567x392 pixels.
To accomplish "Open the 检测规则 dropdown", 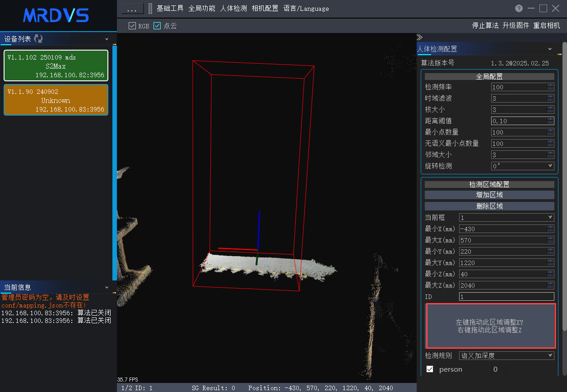I will click(507, 355).
